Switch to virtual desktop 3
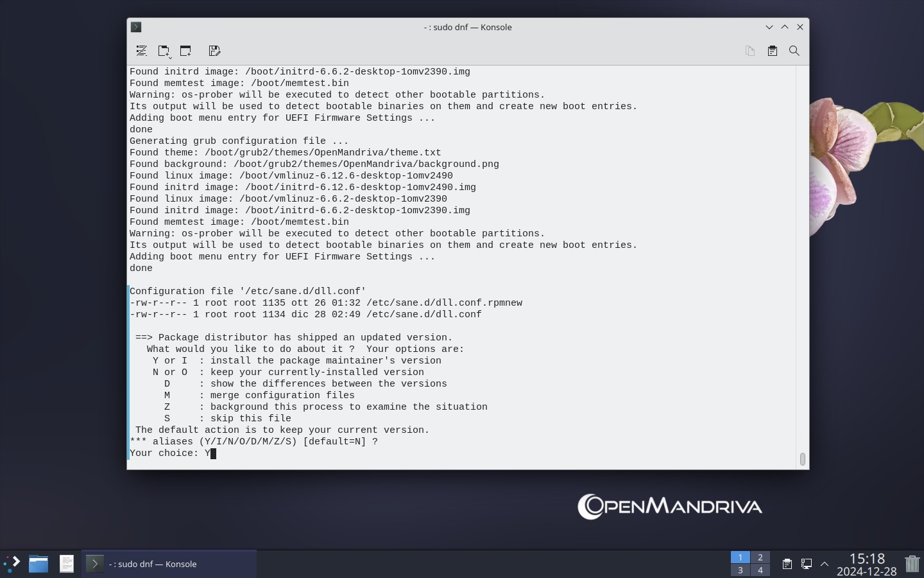 click(x=740, y=570)
